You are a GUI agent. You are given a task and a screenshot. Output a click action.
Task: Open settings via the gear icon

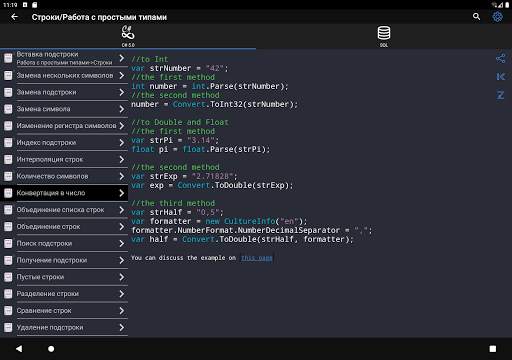click(x=497, y=17)
